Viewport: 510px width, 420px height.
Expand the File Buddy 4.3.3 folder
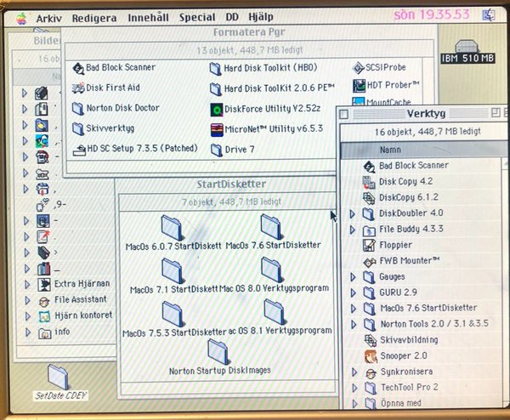tap(353, 230)
